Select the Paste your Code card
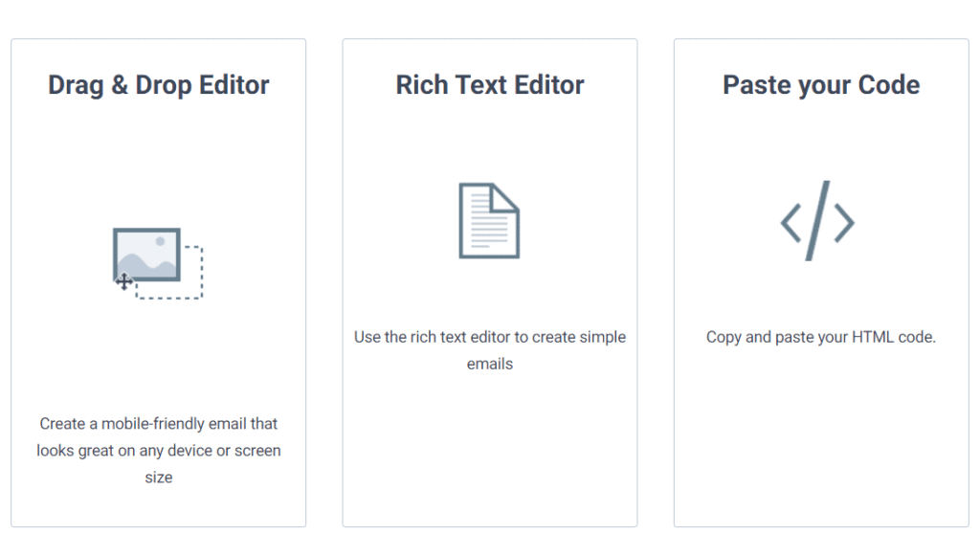The height and width of the screenshot is (556, 980). click(x=821, y=283)
